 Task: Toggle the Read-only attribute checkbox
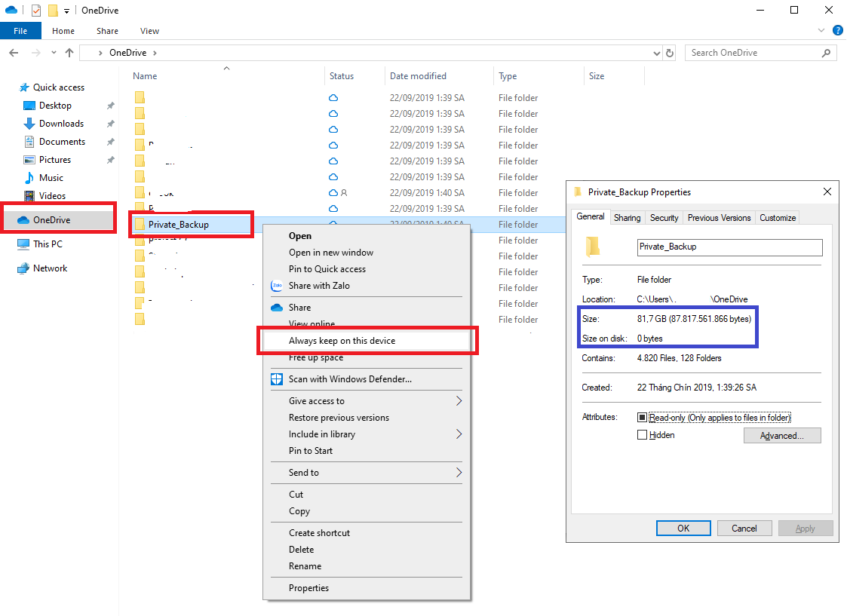642,418
